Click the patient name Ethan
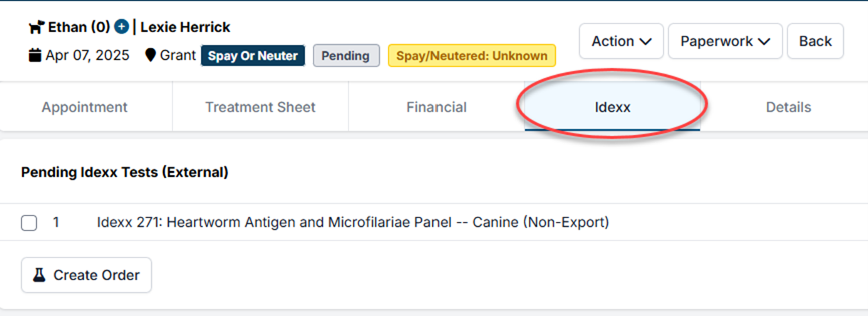The image size is (868, 316). click(68, 28)
